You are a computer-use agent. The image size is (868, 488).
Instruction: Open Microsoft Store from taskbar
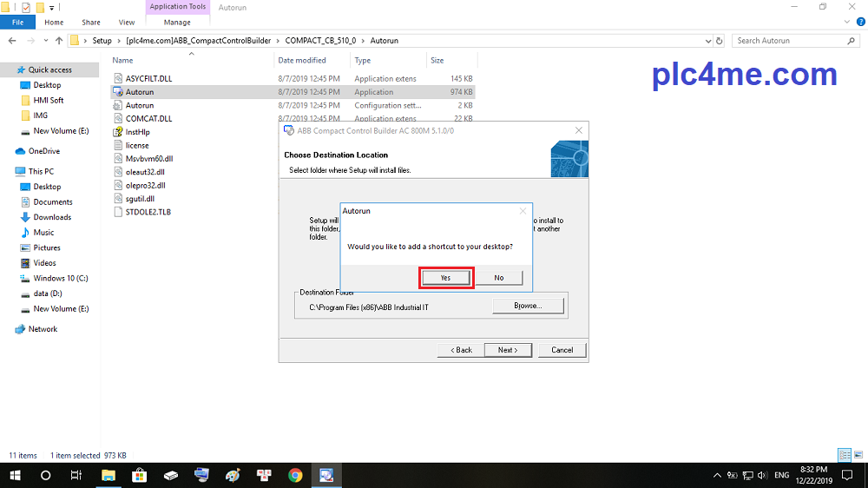click(140, 475)
